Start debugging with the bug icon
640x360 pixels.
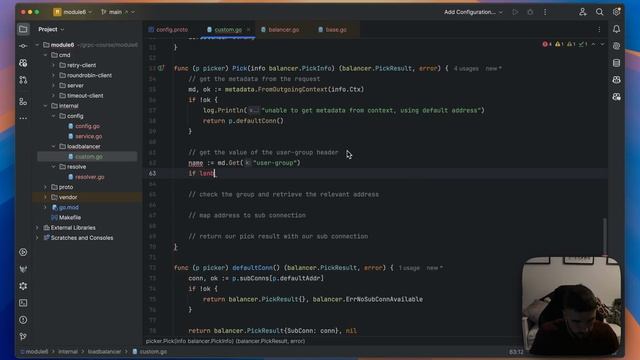(530, 12)
